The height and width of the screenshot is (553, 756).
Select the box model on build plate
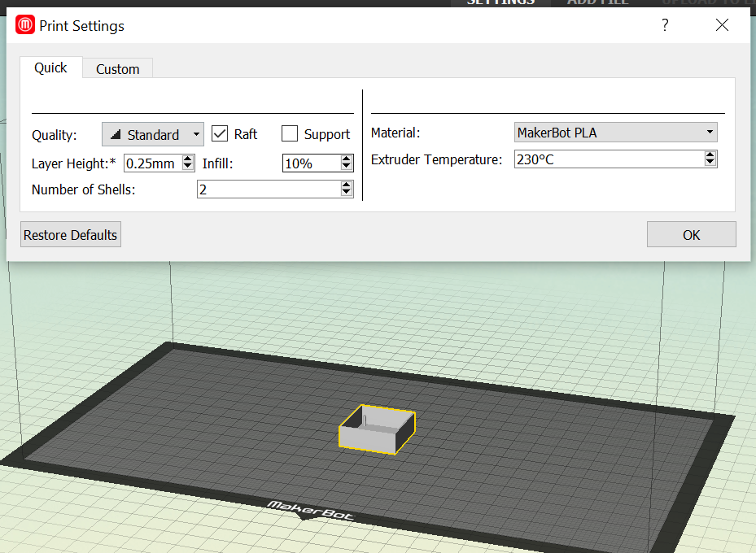pos(377,429)
